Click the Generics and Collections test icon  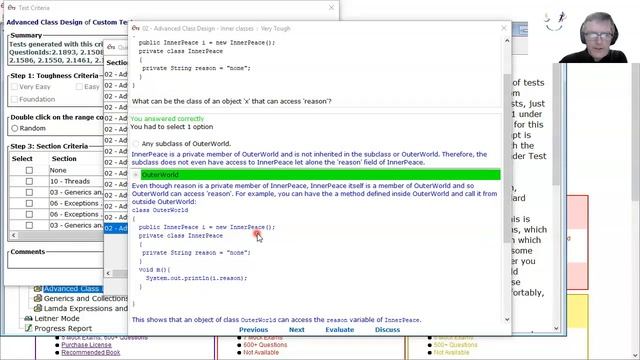38,298
